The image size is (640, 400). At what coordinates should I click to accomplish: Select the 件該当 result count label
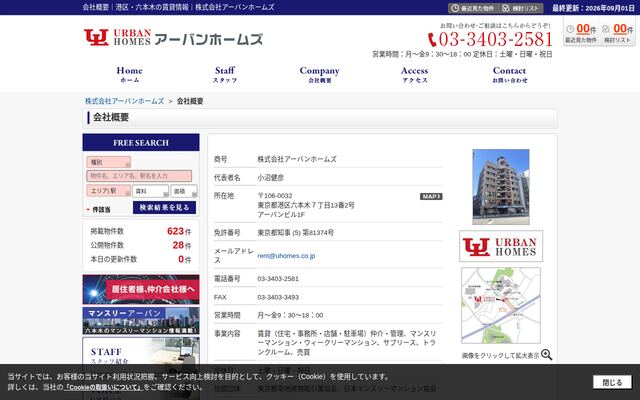coord(101,209)
